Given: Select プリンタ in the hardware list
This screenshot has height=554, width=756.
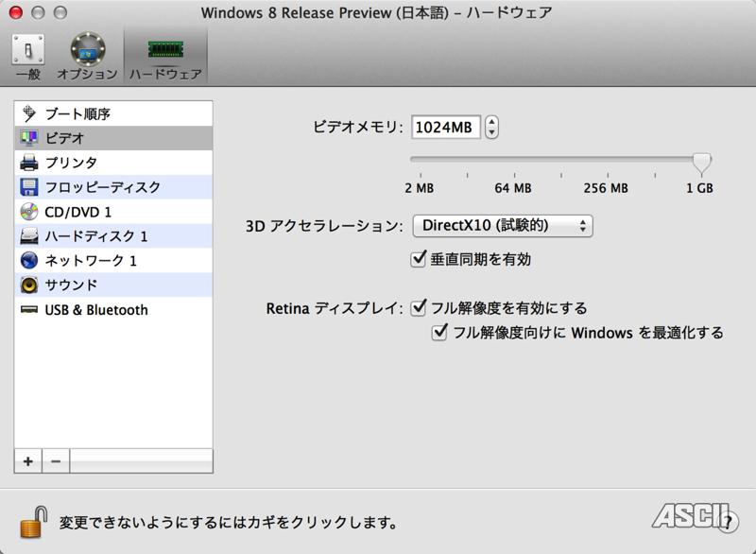Looking at the screenshot, I should (x=113, y=163).
